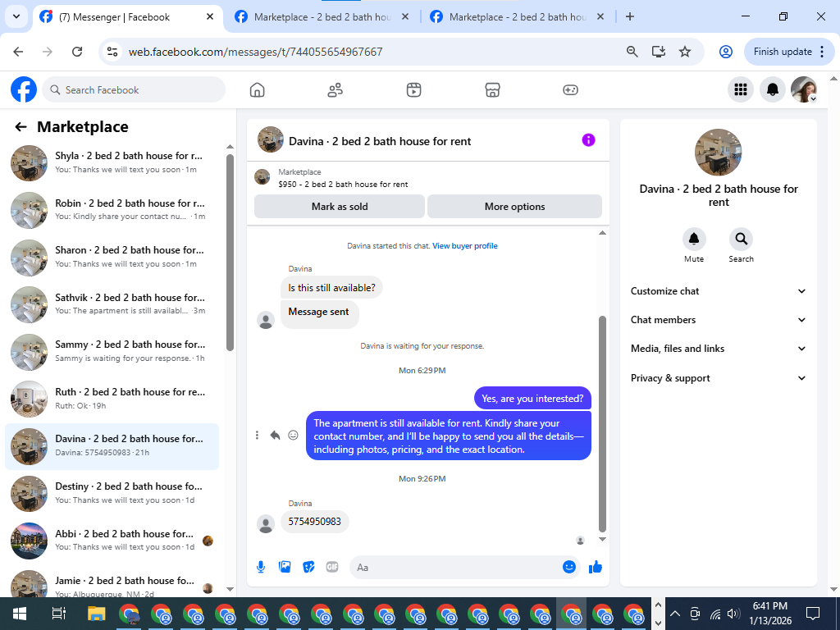View site information icon in address bar

[112, 52]
